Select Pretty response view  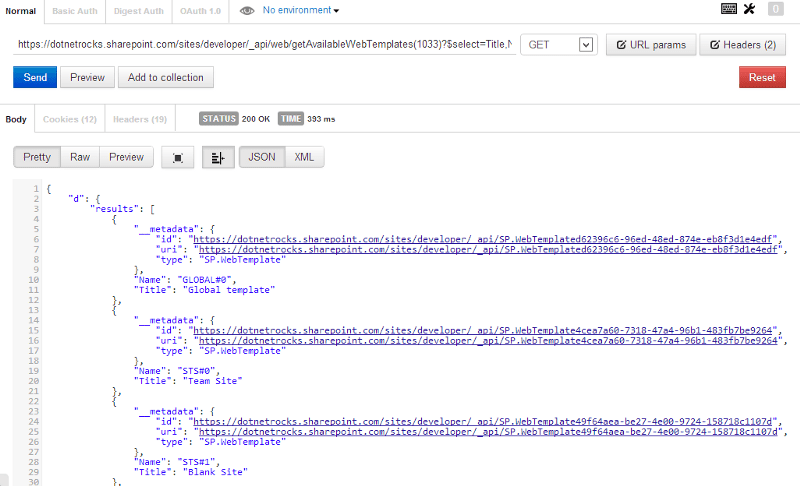click(37, 157)
